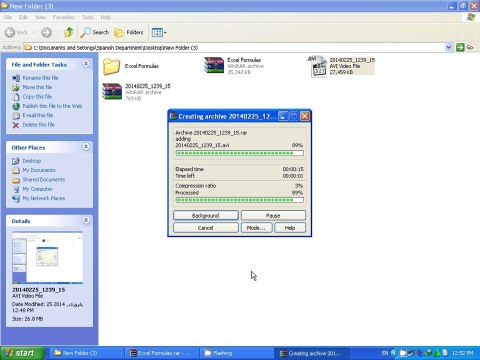Image resolution: width=480 pixels, height=360 pixels.
Task: Open the Views dropdown button
Action: (x=159, y=32)
